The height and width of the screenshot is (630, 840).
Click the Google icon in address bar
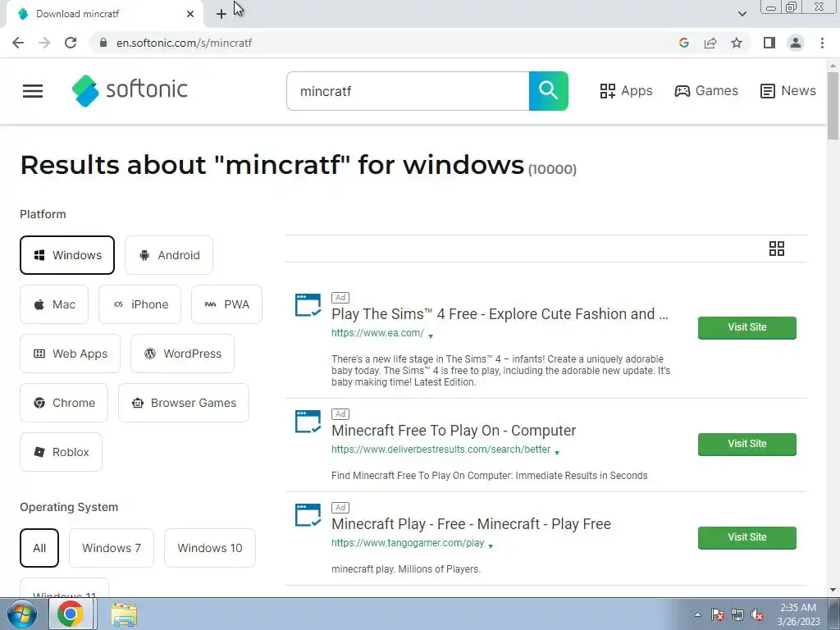pyautogui.click(x=683, y=43)
